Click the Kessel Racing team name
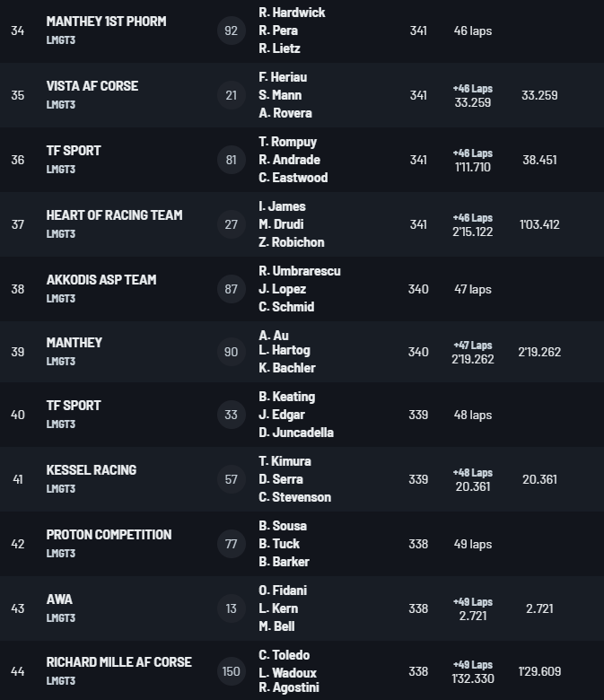Screen dimensions: 604x700 coord(92,470)
